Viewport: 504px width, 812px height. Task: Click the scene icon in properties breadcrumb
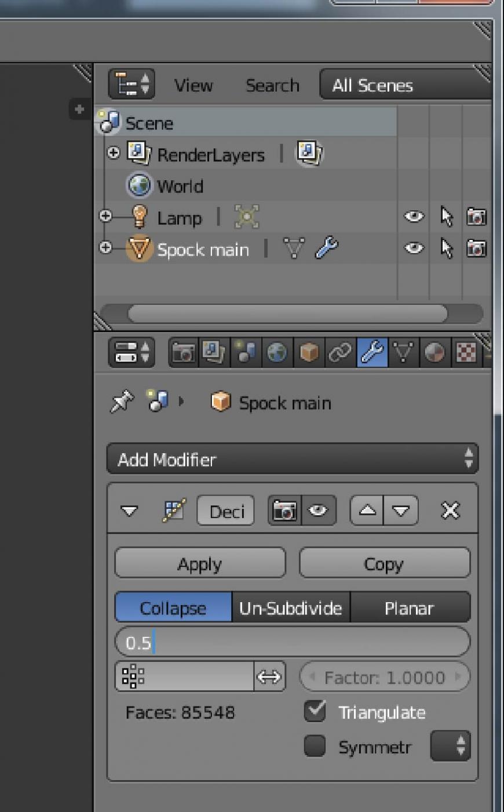click(x=157, y=401)
